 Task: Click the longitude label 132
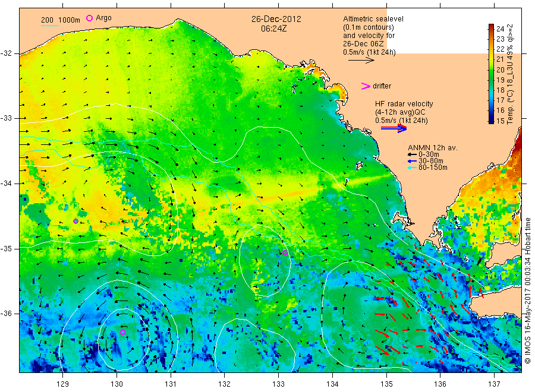pyautogui.click(x=225, y=384)
